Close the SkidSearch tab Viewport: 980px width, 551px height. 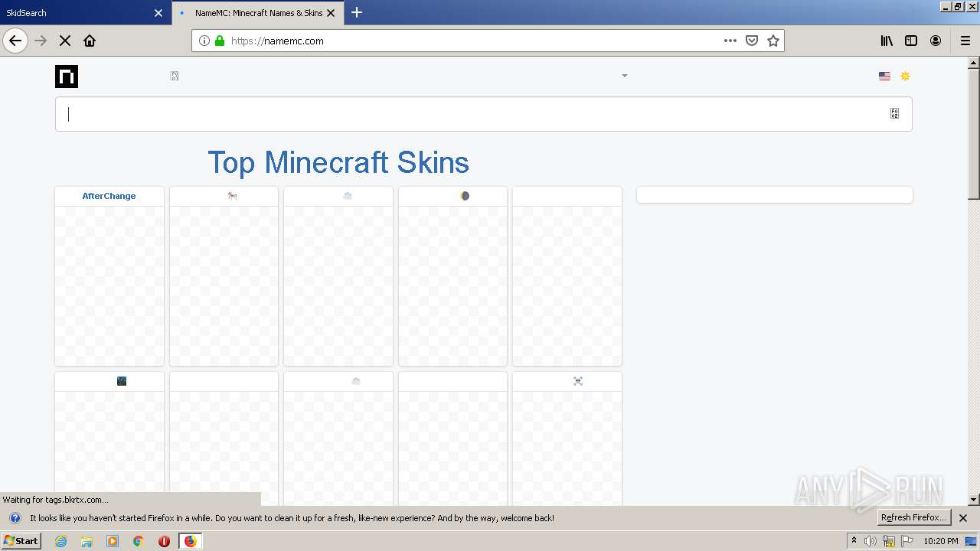[158, 13]
